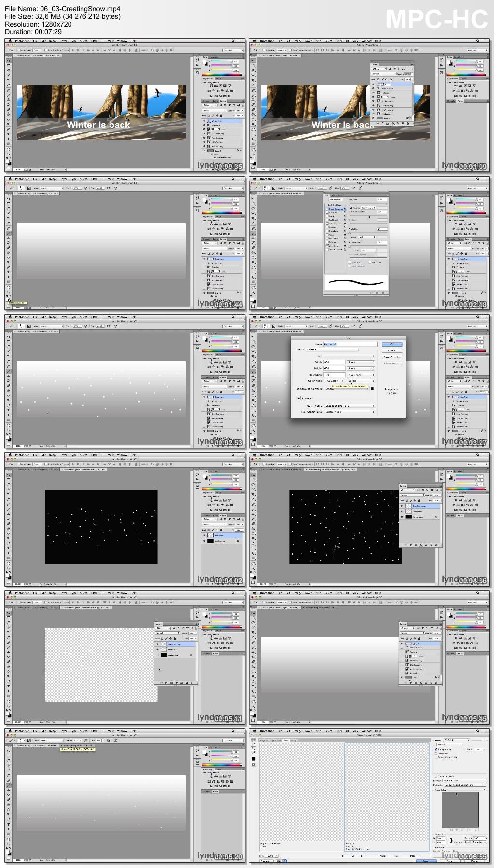Screen dimensions: 494x868
Task: Open the Preset dropdown in the New dialog
Action: click(x=332, y=350)
